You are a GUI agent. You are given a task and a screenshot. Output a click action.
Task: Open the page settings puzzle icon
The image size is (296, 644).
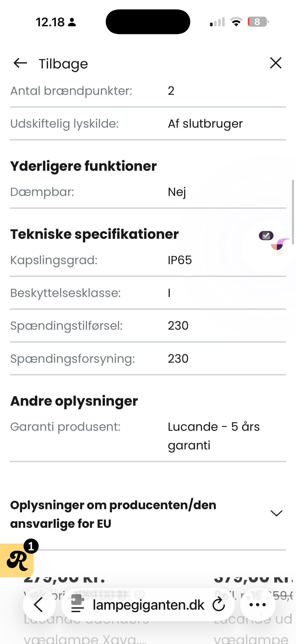click(77, 604)
